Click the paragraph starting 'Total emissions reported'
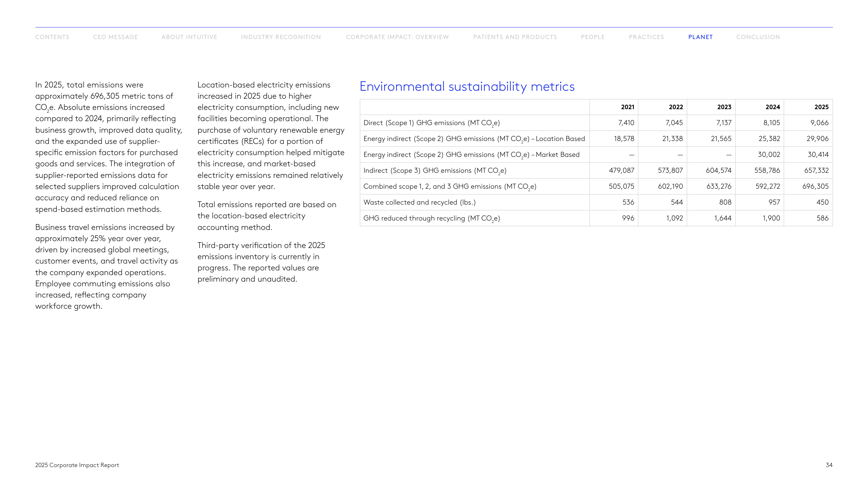The height and width of the screenshot is (488, 868). click(x=267, y=216)
